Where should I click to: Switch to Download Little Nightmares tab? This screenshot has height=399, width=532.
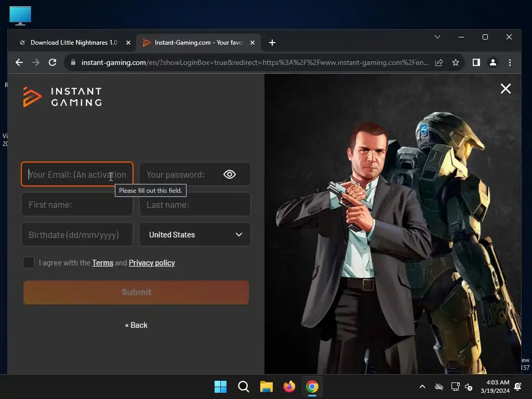point(74,43)
